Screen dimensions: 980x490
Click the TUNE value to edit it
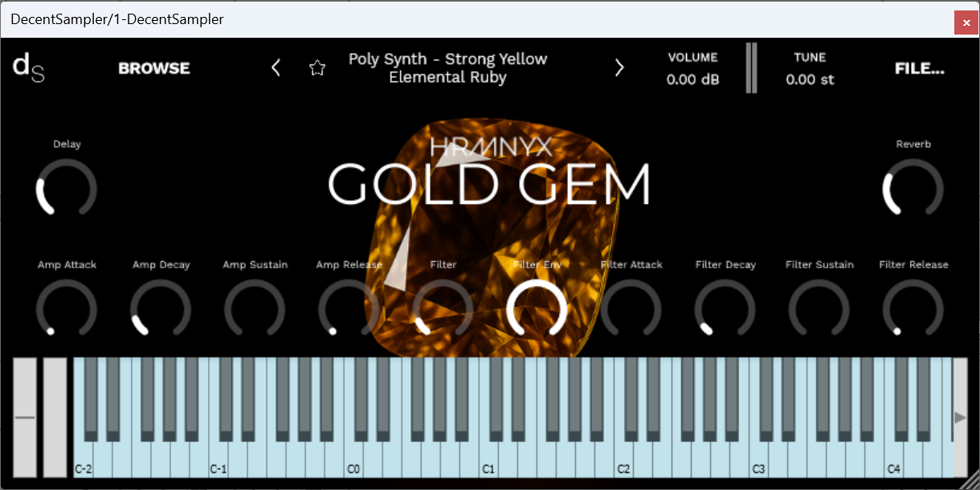[811, 79]
